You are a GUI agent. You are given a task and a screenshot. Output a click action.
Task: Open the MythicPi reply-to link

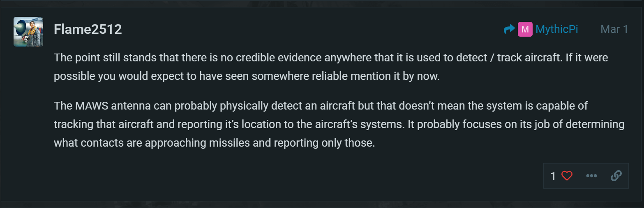(556, 29)
